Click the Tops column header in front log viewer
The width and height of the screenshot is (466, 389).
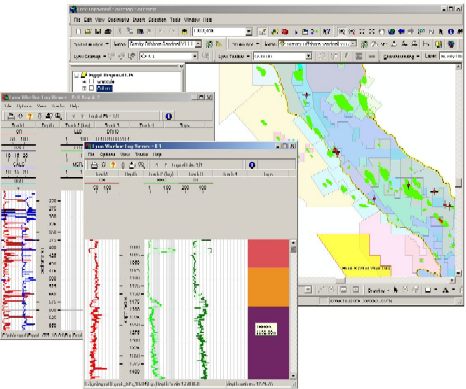[x=268, y=174]
